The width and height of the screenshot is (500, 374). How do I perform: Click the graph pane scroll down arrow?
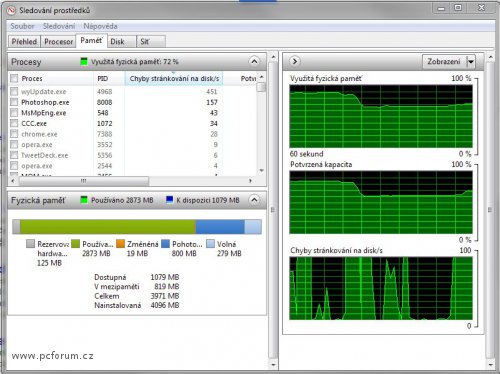[490, 365]
